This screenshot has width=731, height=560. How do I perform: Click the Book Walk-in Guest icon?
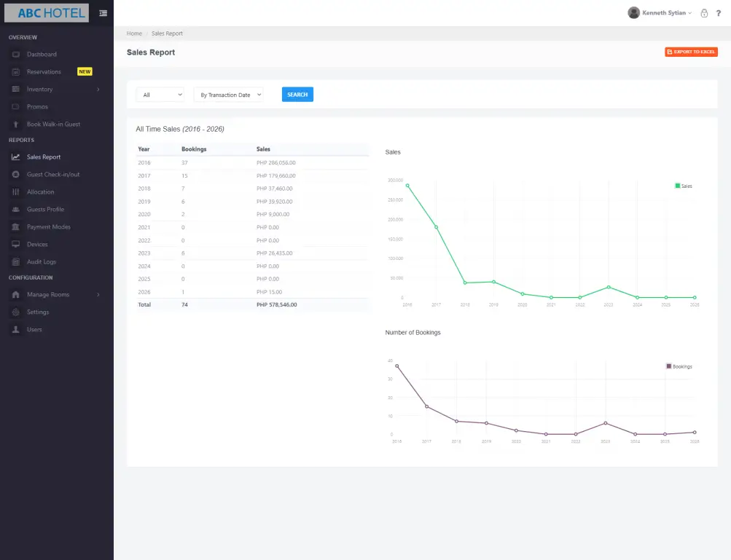coord(16,125)
